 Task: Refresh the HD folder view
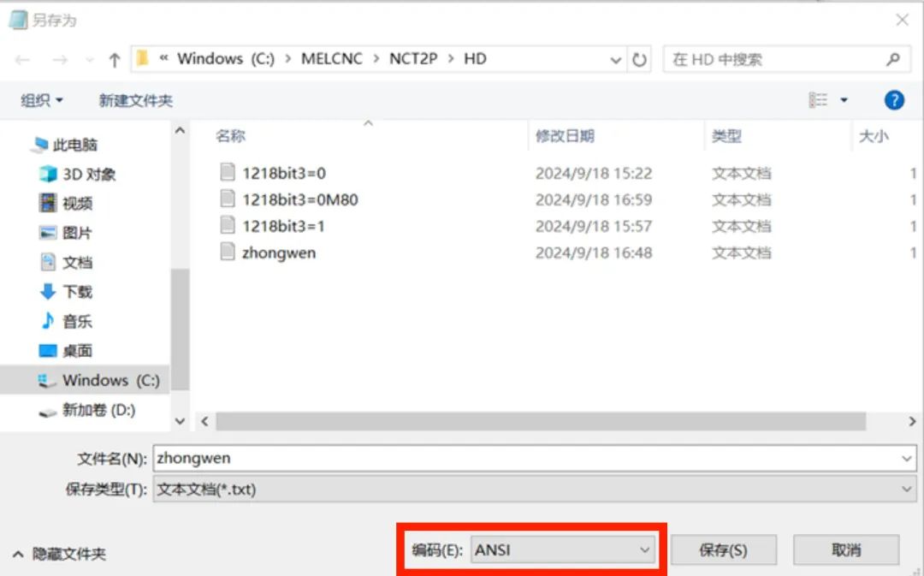pos(639,60)
